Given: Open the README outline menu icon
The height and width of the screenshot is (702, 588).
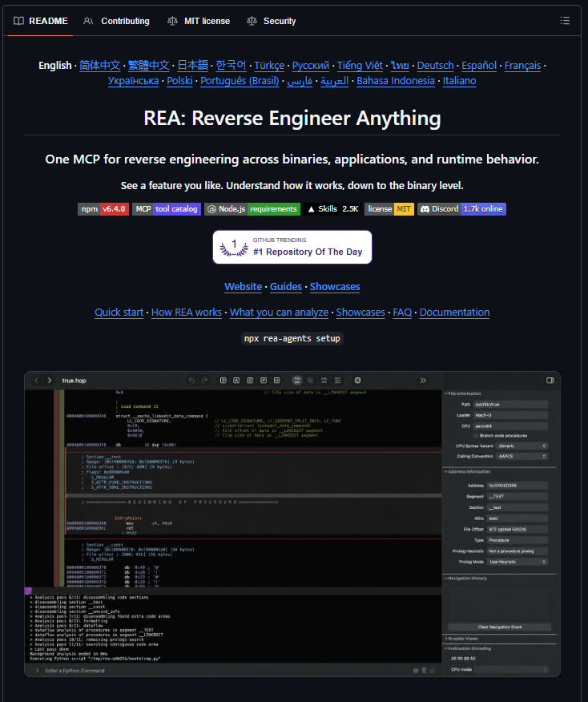Looking at the screenshot, I should 565,21.
